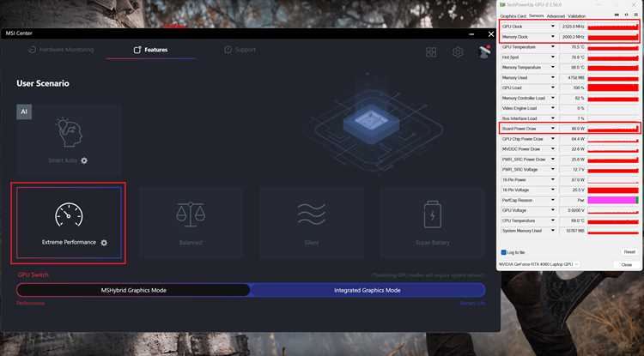
Task: Expand the GPU Voltage sensor dropdown
Action: (553, 210)
